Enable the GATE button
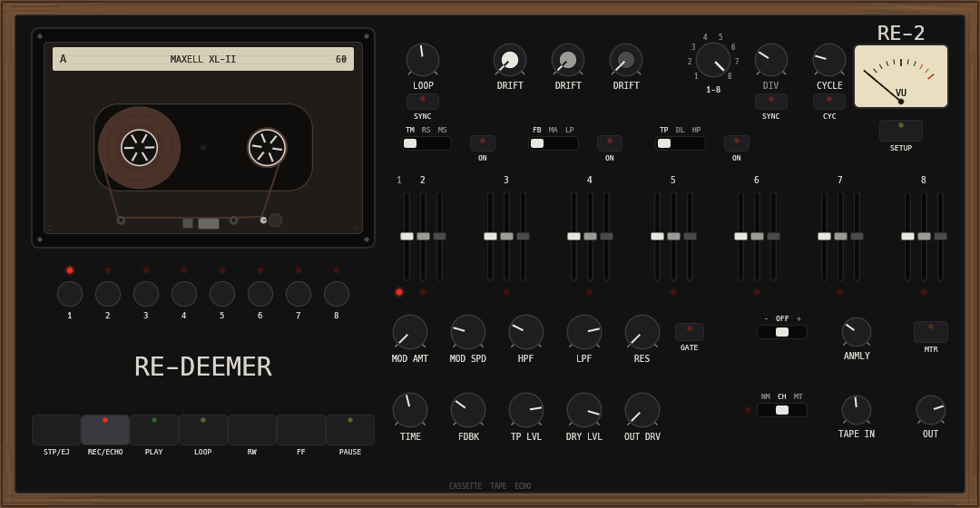Viewport: 980px width, 508px height. [x=690, y=332]
